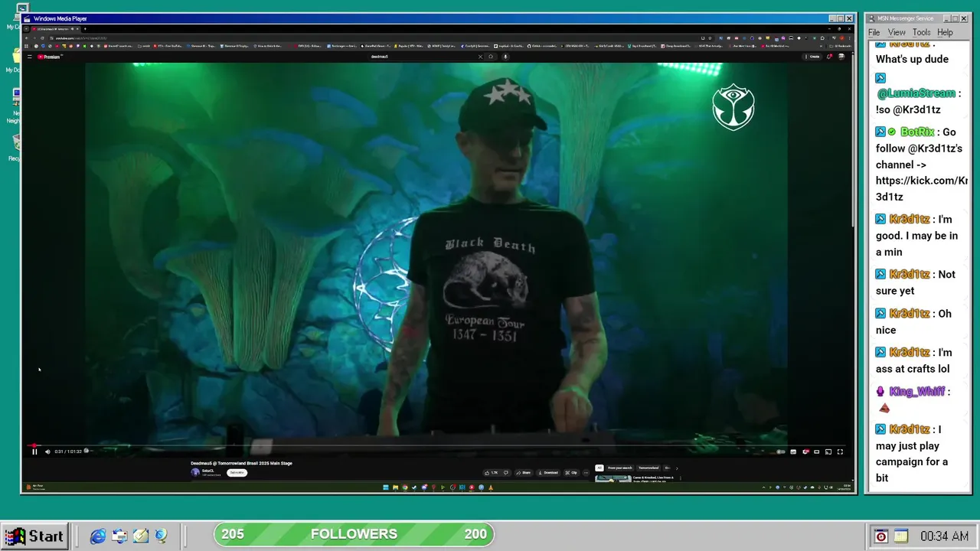
Task: Select the 'From your search' chip
Action: [x=619, y=468]
